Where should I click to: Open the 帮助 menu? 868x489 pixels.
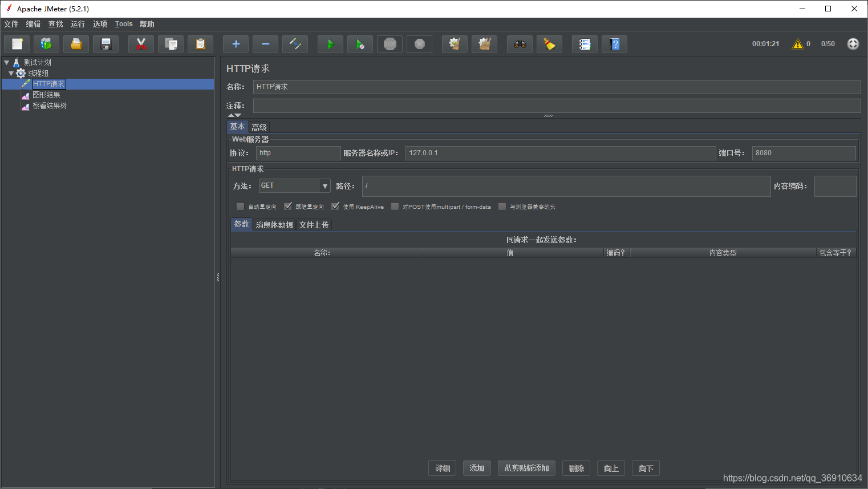click(x=147, y=24)
